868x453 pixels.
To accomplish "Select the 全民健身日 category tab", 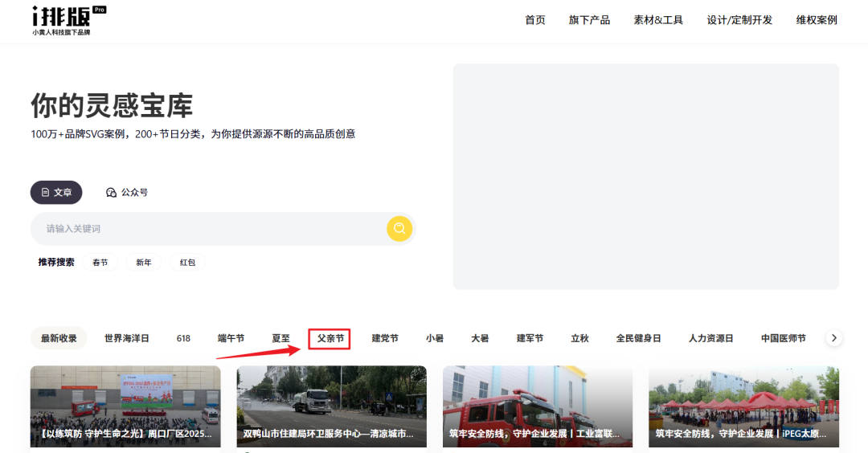I will pos(638,338).
